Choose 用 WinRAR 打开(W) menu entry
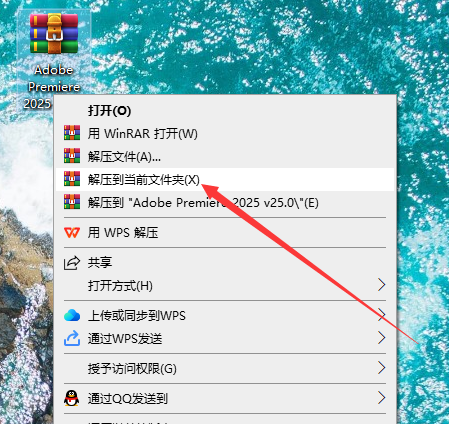The height and width of the screenshot is (424, 449). point(225,134)
